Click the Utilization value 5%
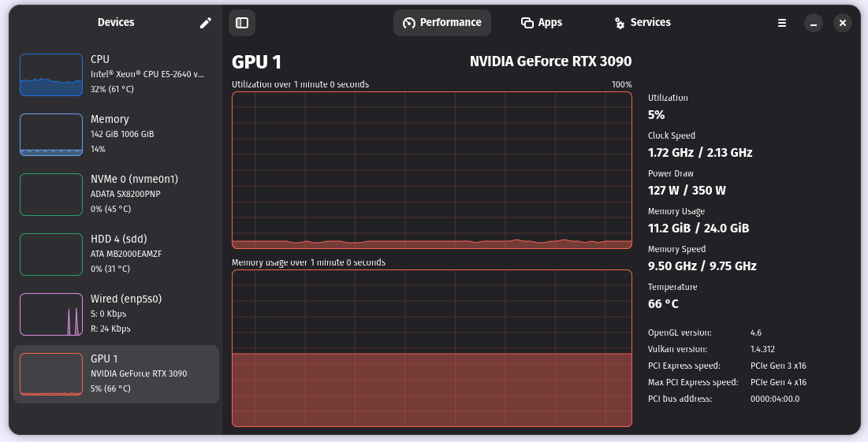The height and width of the screenshot is (442, 868). click(656, 115)
